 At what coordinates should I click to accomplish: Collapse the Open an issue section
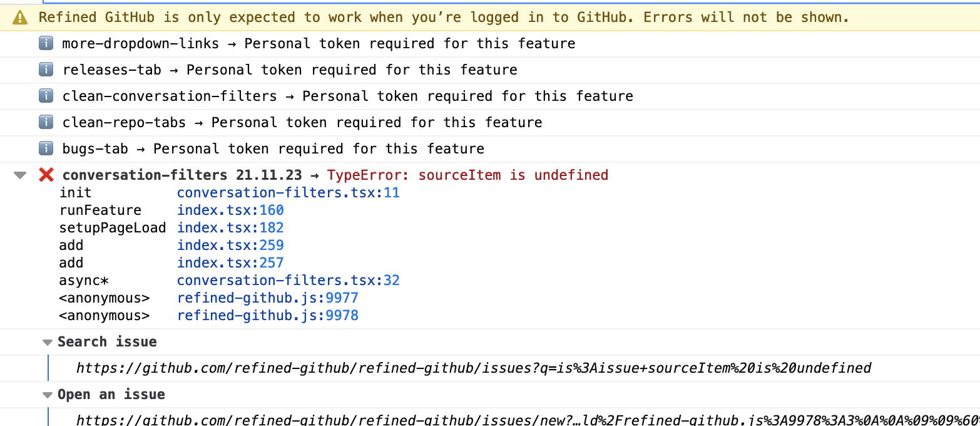[48, 395]
